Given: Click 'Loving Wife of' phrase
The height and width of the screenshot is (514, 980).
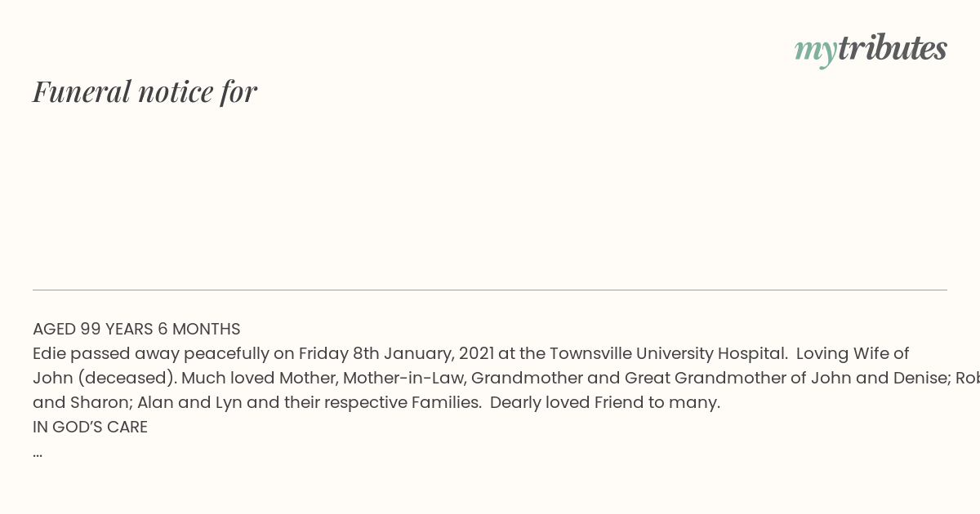Looking at the screenshot, I should point(853,354).
